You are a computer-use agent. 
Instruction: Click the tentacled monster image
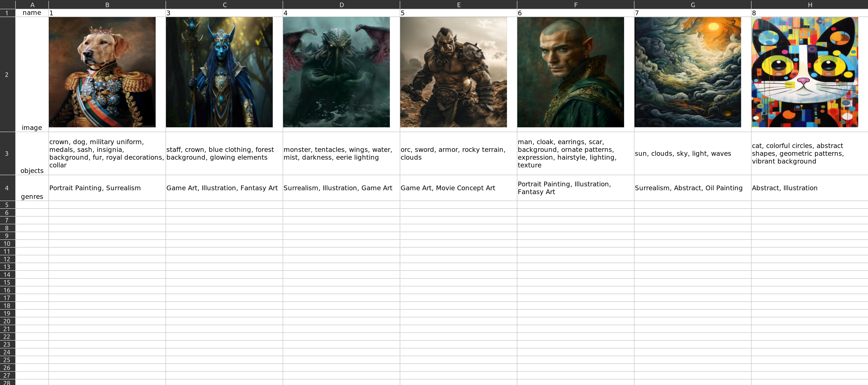[336, 72]
